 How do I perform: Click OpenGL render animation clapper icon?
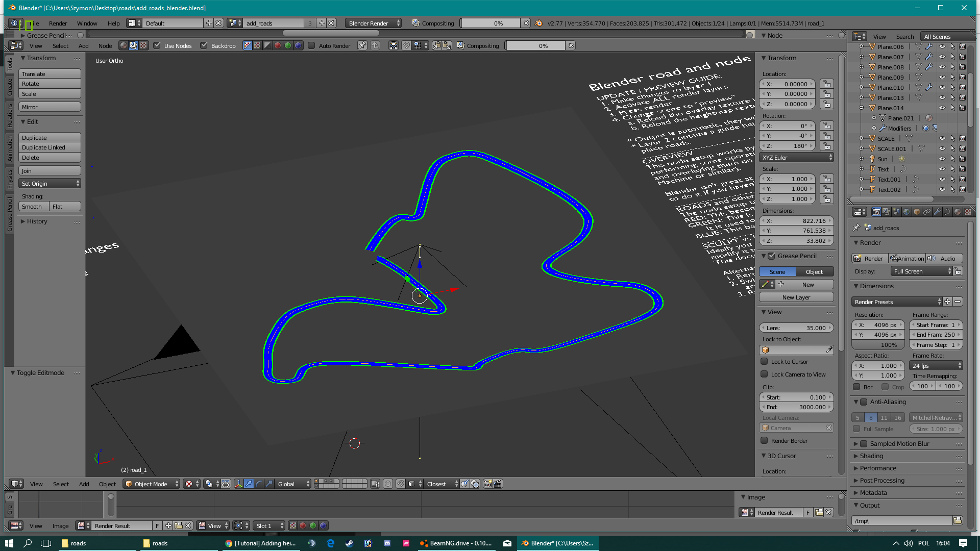click(x=498, y=484)
